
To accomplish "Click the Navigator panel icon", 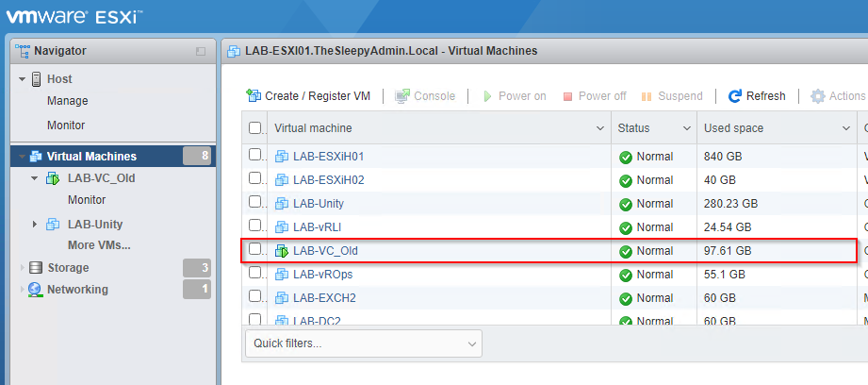I will (x=23, y=51).
